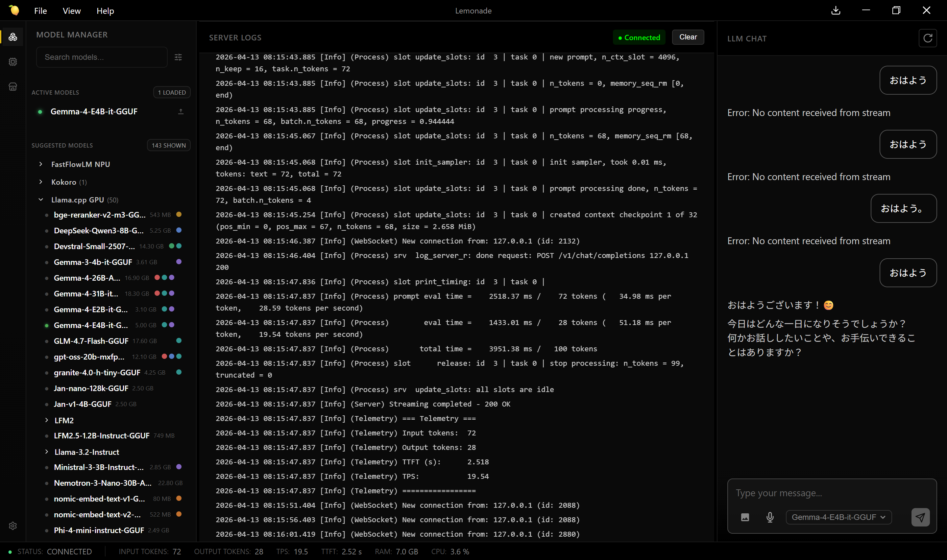Click the chip-shaped backend manager sidebar icon
947x560 pixels.
tap(13, 62)
